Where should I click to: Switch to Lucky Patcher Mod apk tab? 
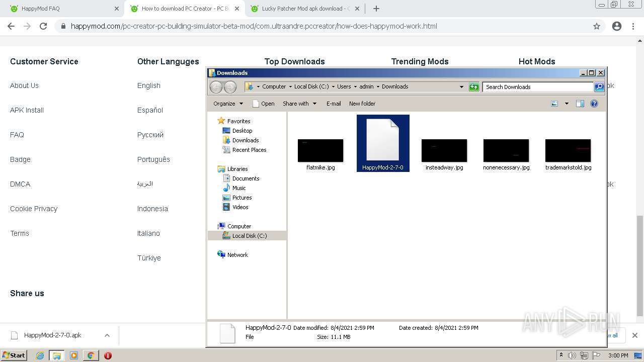(304, 9)
